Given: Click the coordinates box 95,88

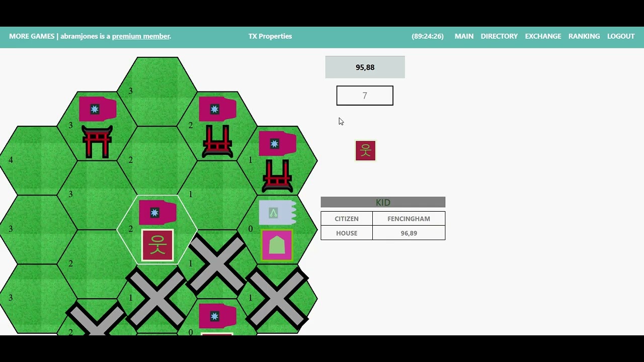Looking at the screenshot, I should click(x=365, y=67).
